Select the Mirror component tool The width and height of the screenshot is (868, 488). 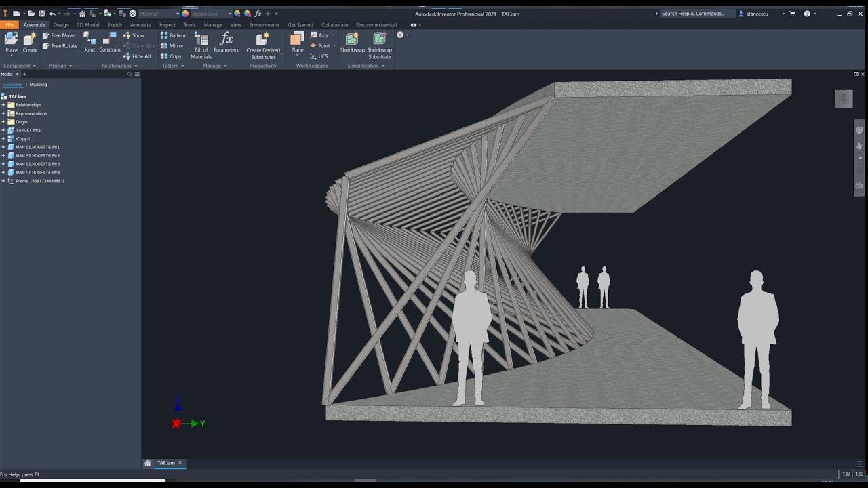tap(172, 46)
